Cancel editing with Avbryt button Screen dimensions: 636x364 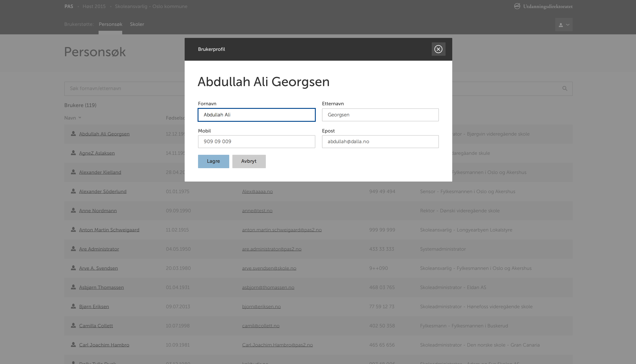249,161
